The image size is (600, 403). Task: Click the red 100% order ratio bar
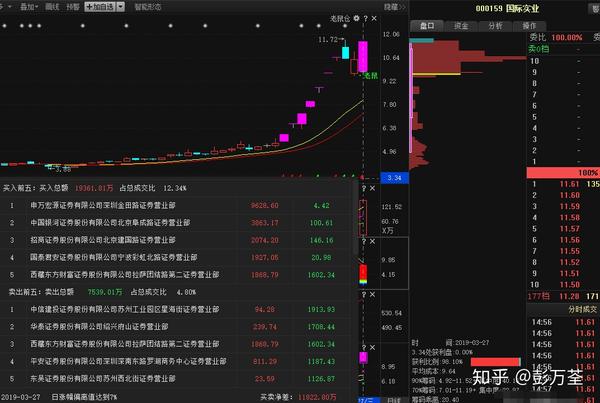(563, 173)
